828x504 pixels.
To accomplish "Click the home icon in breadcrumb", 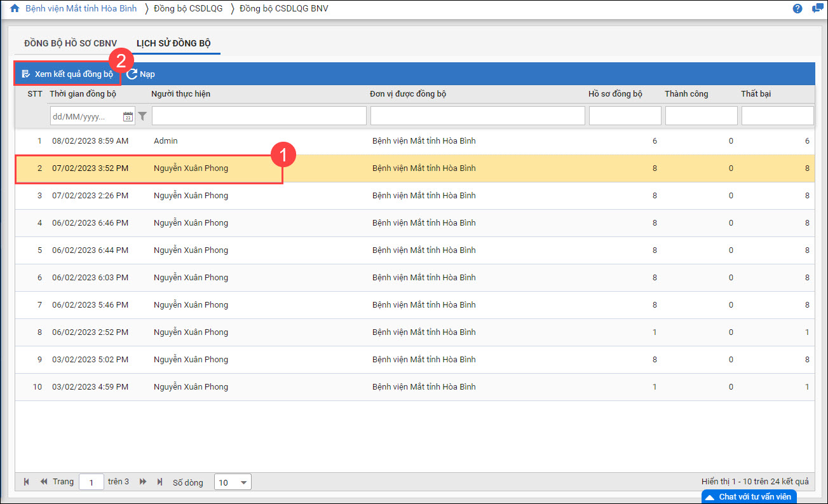I will click(15, 9).
